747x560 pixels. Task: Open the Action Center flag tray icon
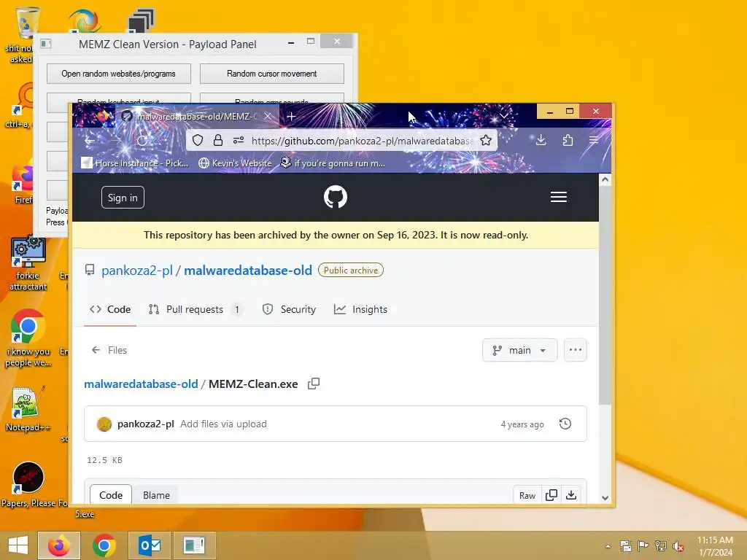click(x=643, y=546)
